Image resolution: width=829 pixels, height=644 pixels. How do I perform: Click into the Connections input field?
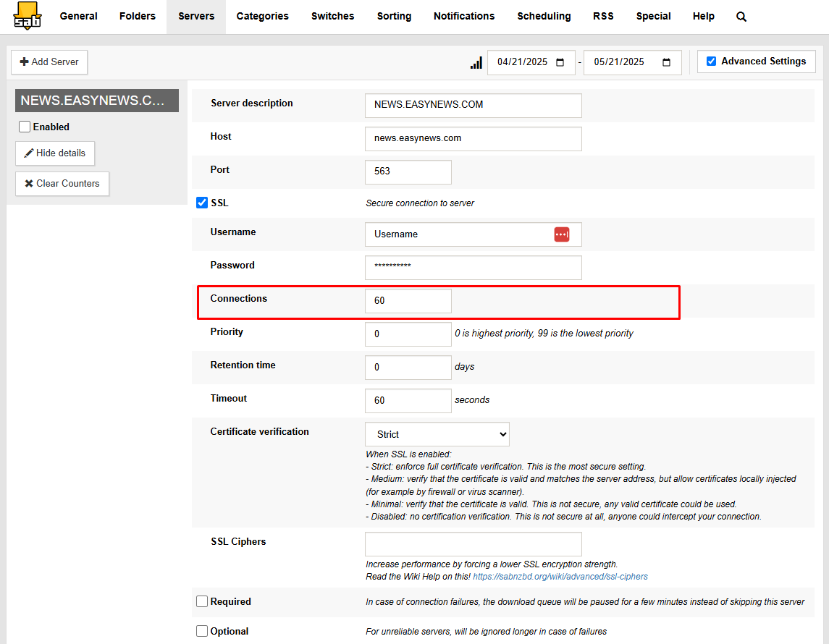click(x=408, y=301)
